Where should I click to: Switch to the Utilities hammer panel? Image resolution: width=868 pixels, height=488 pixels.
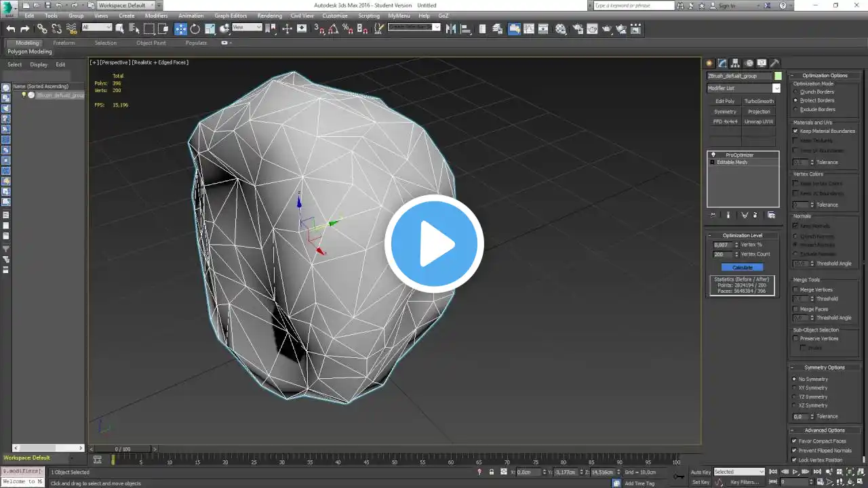coord(774,63)
